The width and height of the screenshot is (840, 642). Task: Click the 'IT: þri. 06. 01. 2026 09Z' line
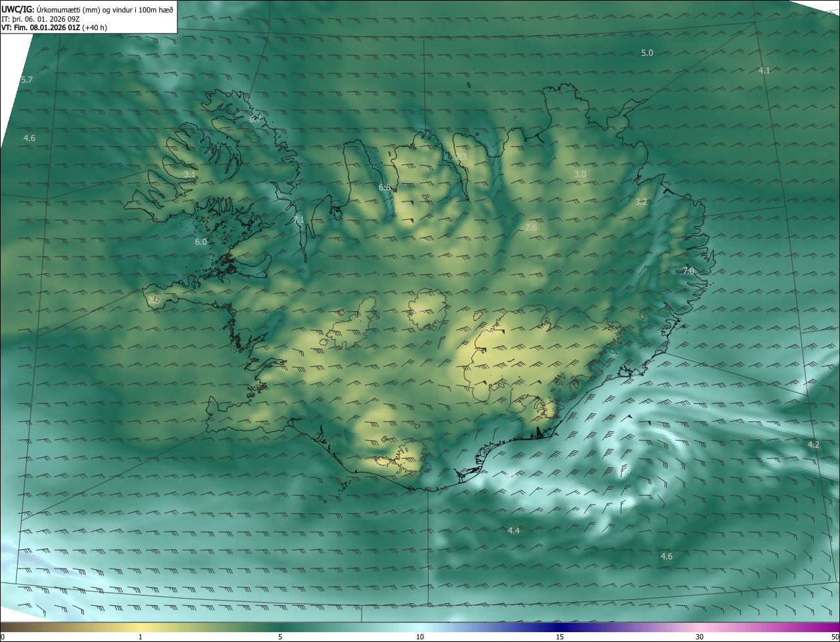41,18
